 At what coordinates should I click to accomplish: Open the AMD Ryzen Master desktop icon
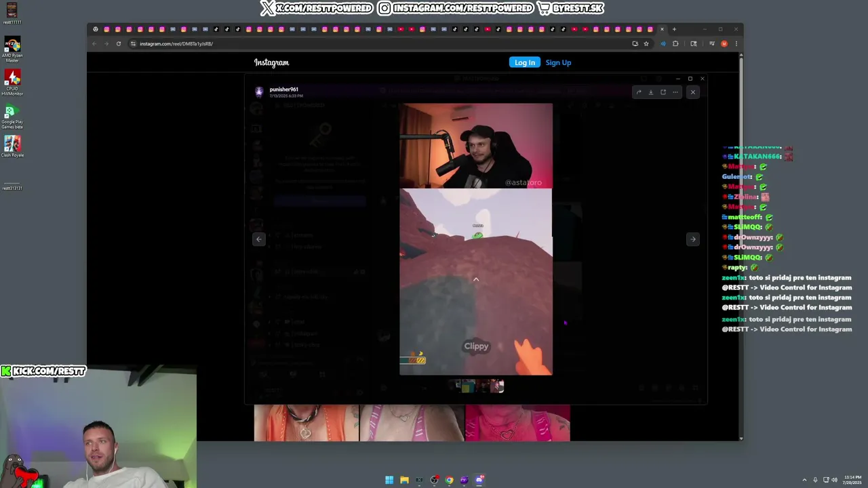(x=12, y=49)
